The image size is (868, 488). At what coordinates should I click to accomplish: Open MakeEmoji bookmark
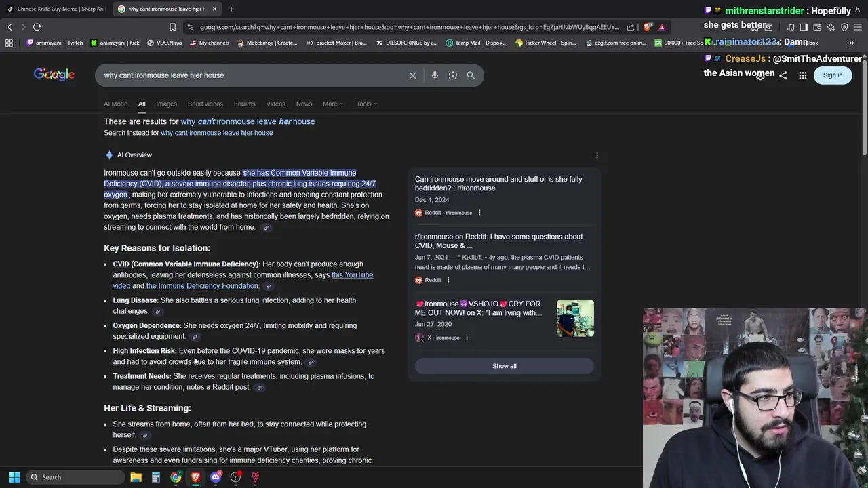pyautogui.click(x=267, y=43)
